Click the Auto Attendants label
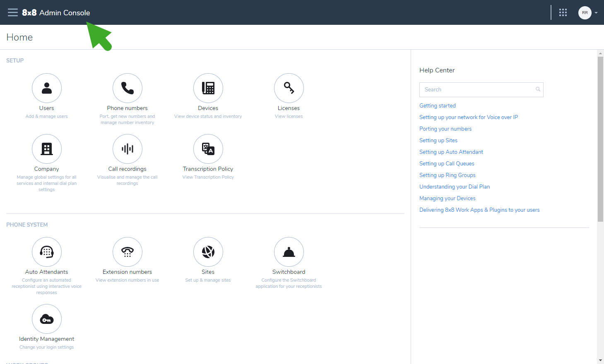This screenshot has width=604, height=364. [47, 272]
